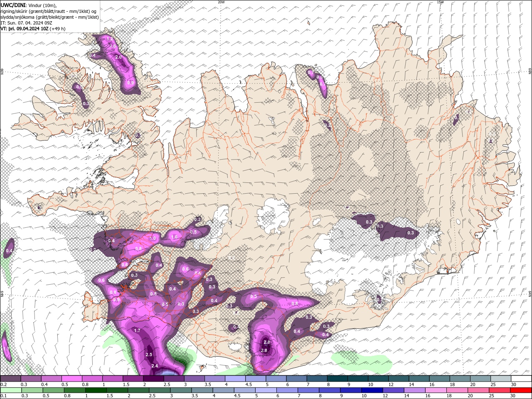
Task: Click the '0.8' value in the Faxaflói snow band
Action: [138, 249]
